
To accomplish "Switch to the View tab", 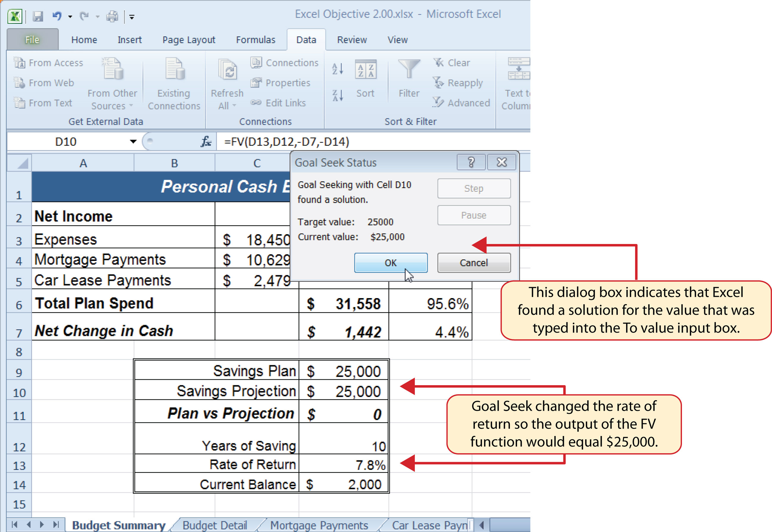I will tap(398, 40).
